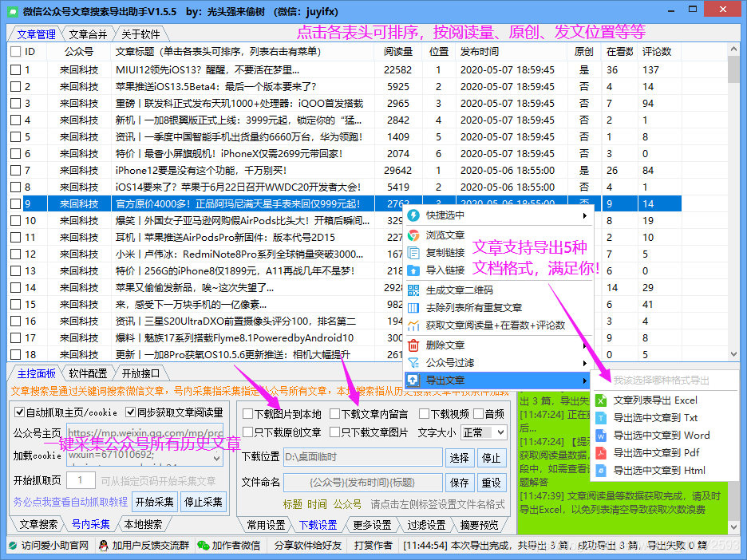Open the 务必点我查看自动抓取教程 link
This screenshot has height=560, width=747.
[70, 502]
